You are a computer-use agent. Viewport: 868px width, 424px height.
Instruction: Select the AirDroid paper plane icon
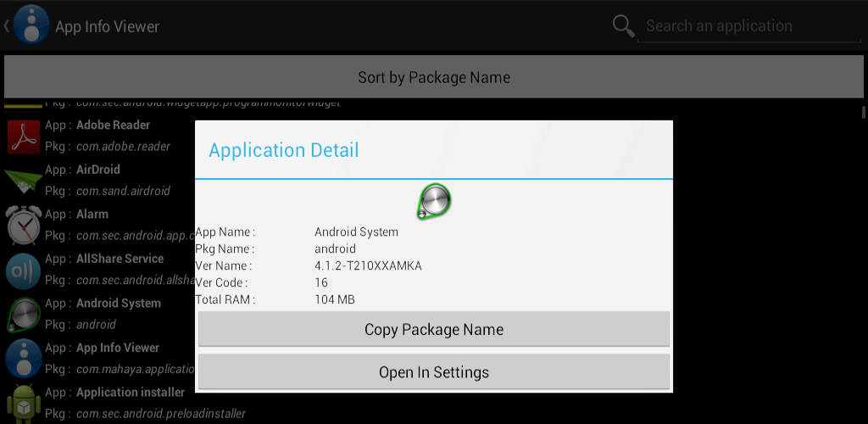click(x=23, y=180)
